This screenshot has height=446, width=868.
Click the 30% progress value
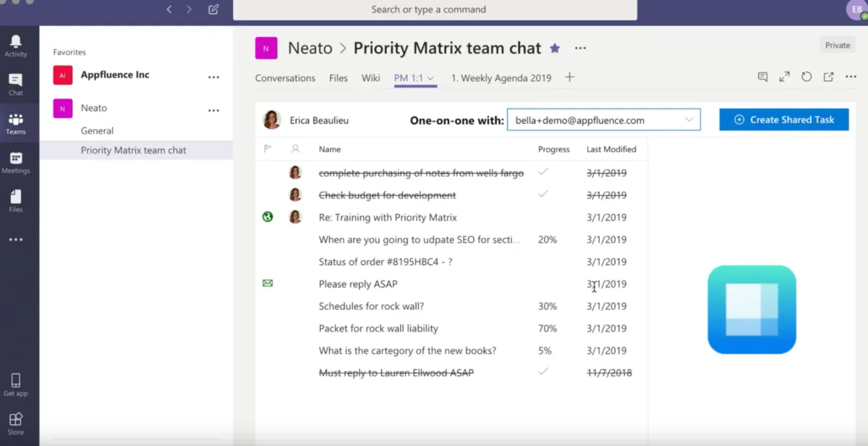[x=548, y=306]
